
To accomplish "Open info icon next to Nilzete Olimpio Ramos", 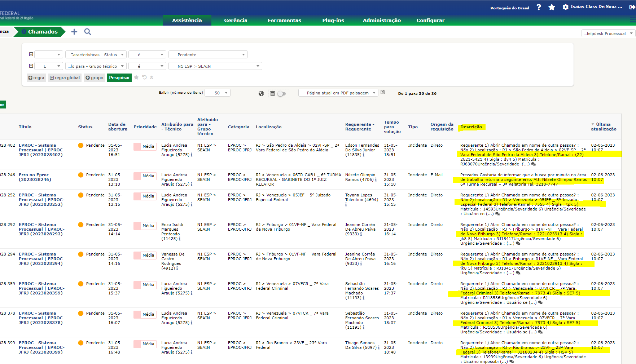I will [376, 179].
